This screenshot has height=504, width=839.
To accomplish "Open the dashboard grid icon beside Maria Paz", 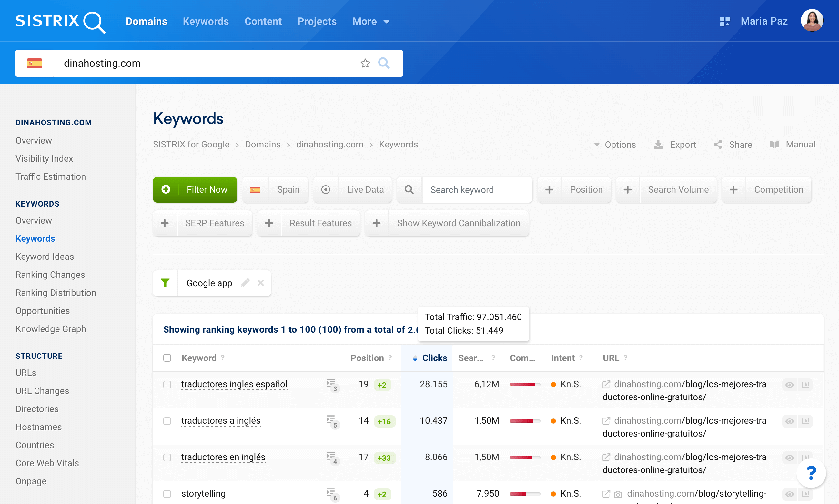I will (x=724, y=21).
